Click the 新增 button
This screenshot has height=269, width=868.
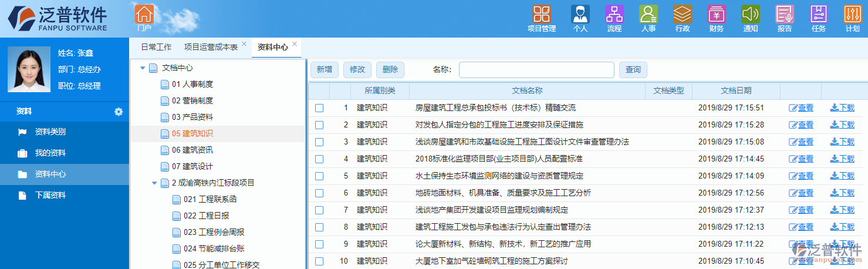point(325,70)
